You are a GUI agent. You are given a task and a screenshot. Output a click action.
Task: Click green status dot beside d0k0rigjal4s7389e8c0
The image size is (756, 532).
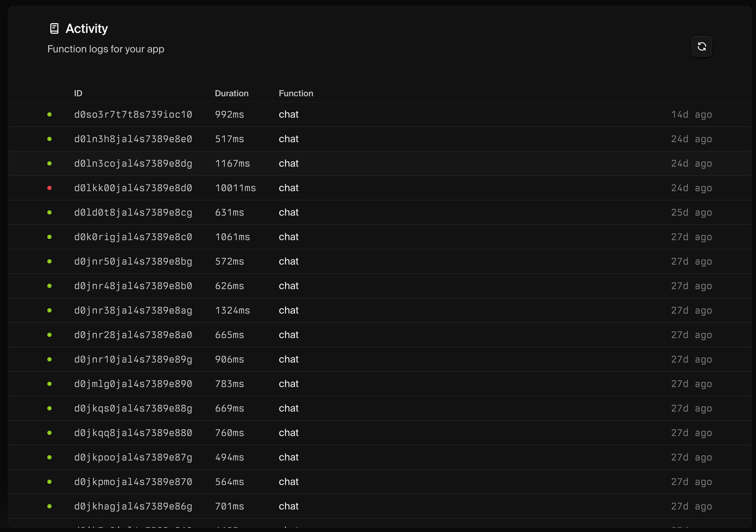[x=49, y=237]
